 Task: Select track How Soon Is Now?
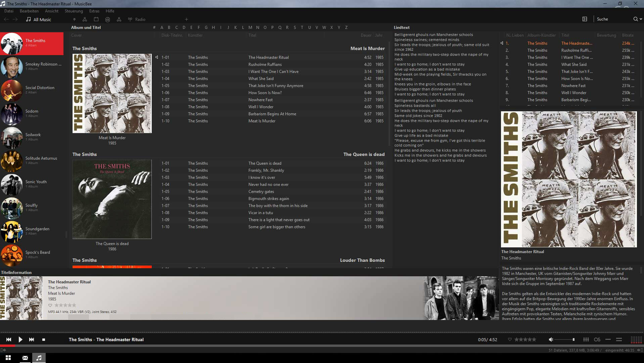click(272, 93)
